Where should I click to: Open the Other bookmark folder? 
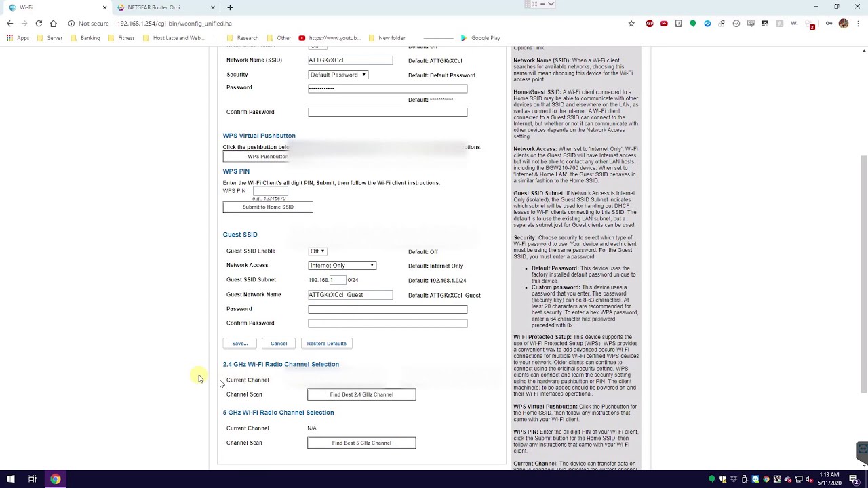279,38
